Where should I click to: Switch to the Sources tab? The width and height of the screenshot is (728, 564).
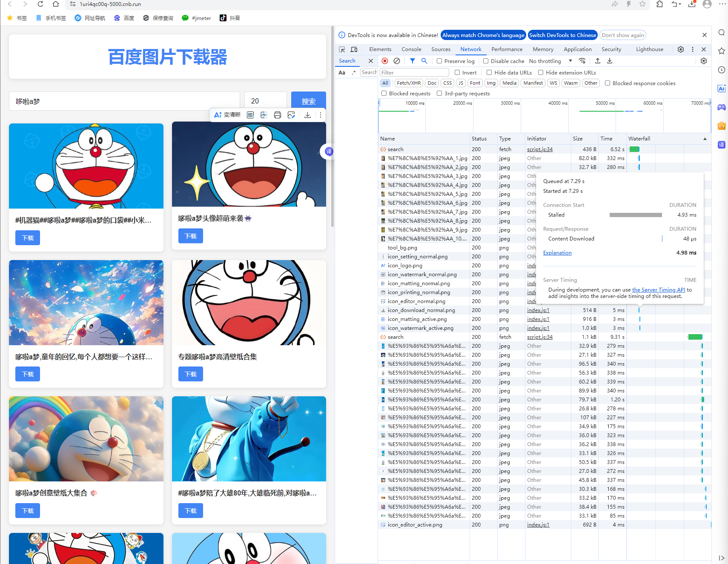point(441,49)
